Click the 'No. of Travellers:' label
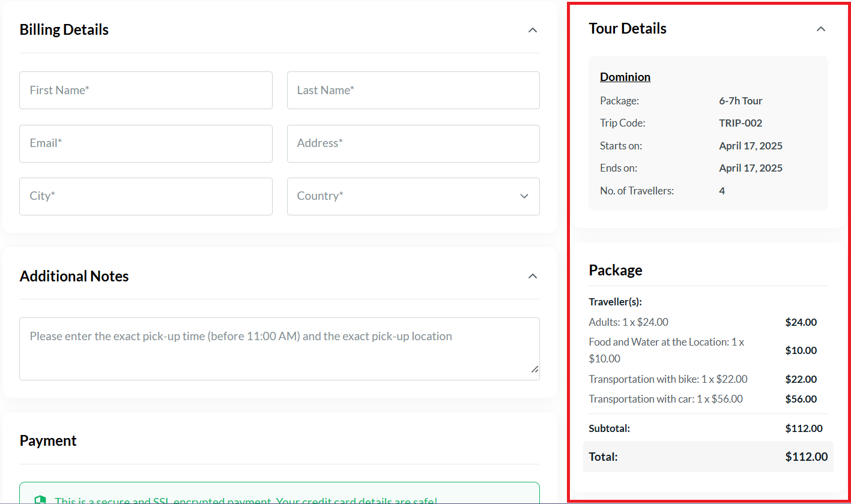The height and width of the screenshot is (504, 851). 637,191
